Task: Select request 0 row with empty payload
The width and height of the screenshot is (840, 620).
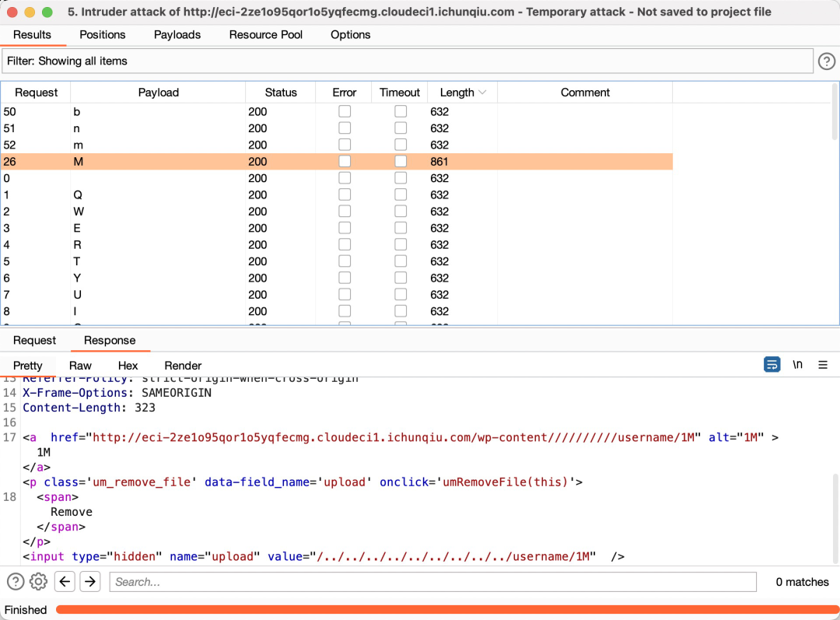Action: coord(337,178)
